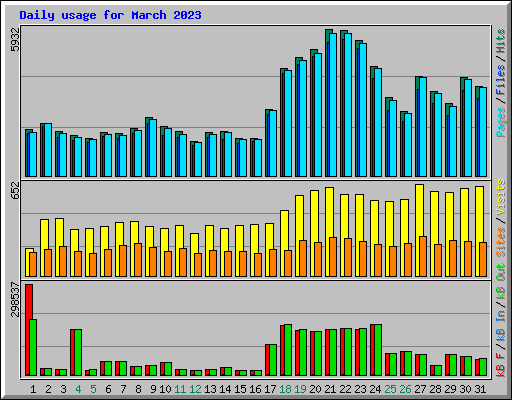
Task: Click the 'Files' legend label
Action: tap(501, 80)
